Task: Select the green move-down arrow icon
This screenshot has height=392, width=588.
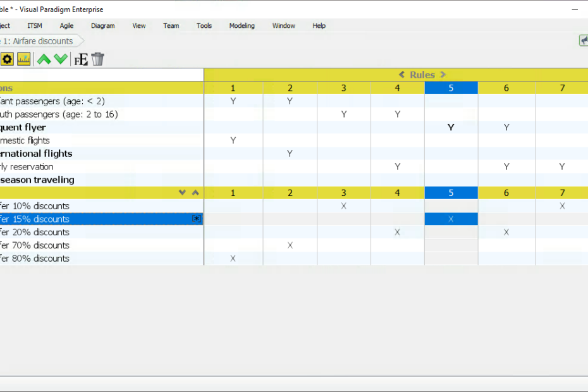Action: click(x=61, y=59)
